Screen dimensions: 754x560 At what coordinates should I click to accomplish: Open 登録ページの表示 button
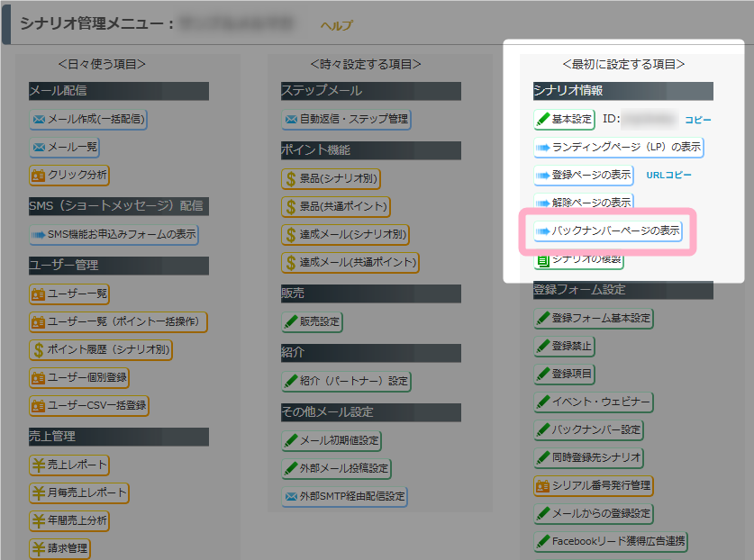click(x=584, y=175)
